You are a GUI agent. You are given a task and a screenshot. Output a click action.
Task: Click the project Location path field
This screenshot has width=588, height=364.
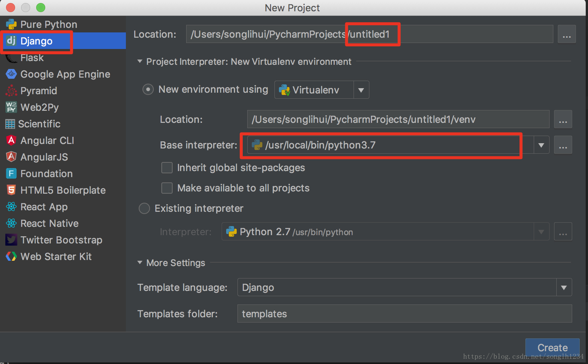[369, 34]
